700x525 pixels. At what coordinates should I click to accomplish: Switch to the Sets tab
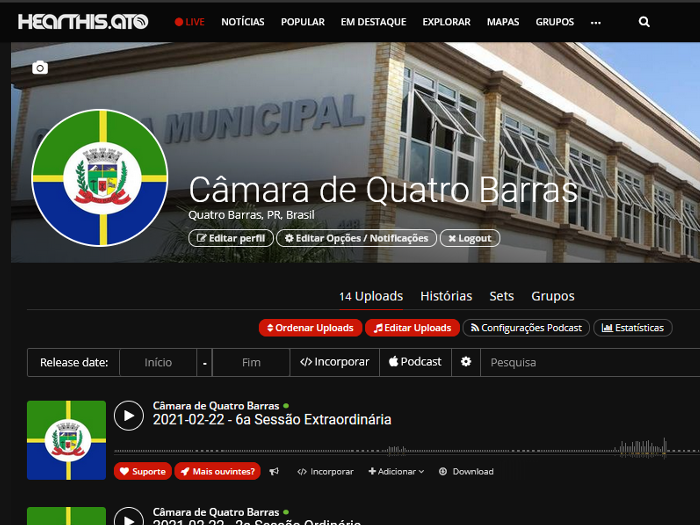coord(501,296)
